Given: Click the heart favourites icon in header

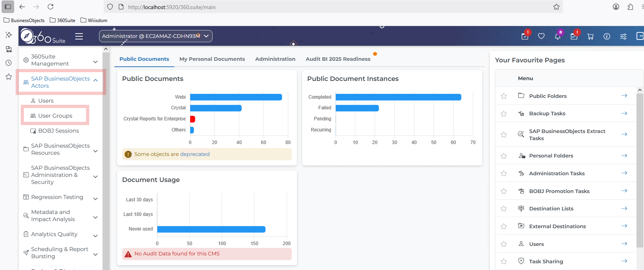Looking at the screenshot, I should coord(541,36).
